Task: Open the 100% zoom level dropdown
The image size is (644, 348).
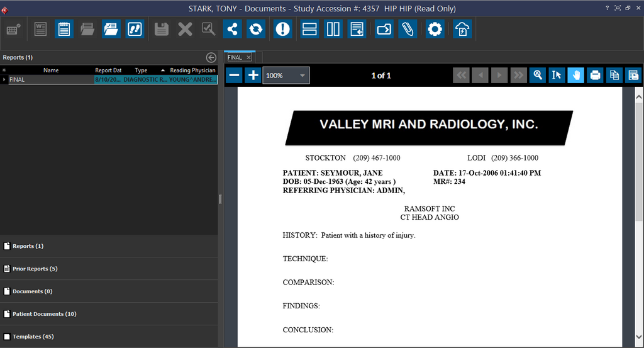Action: point(286,76)
